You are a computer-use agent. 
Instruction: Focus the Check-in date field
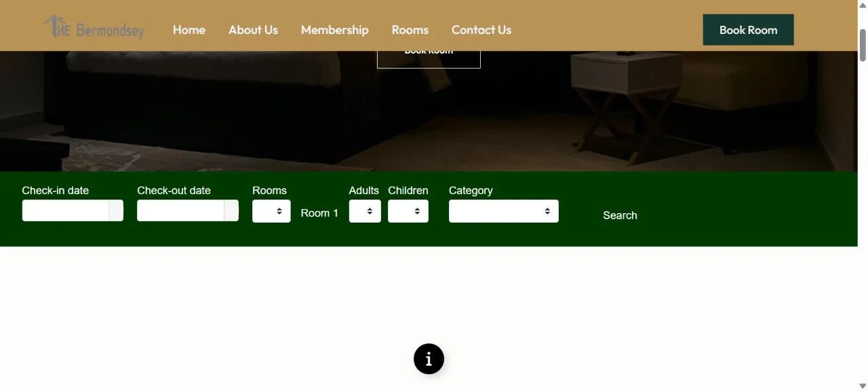(x=66, y=210)
